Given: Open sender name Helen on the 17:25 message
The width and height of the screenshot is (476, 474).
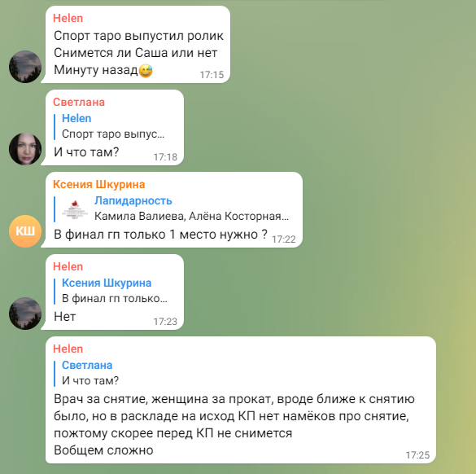Looking at the screenshot, I should 68,349.
